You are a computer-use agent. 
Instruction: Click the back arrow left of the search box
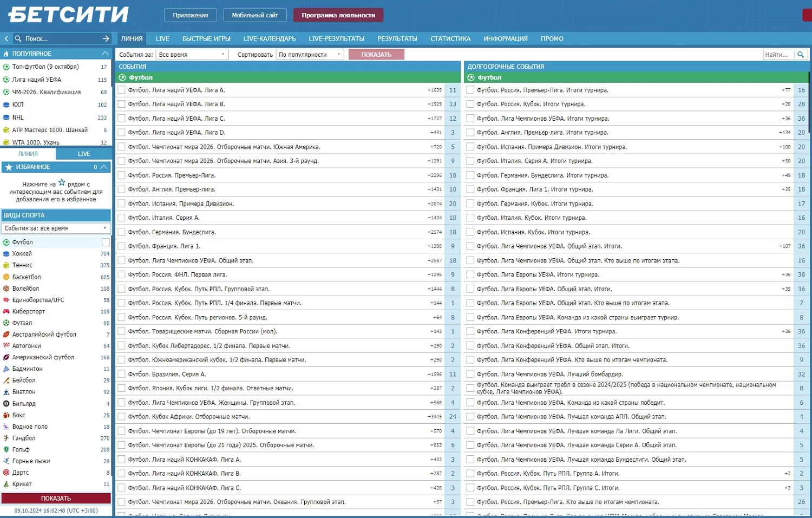tap(6, 38)
